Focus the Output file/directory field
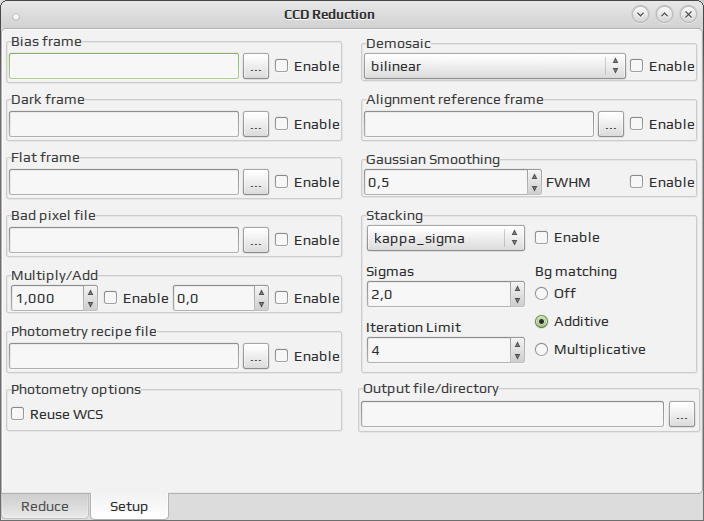Screen dimensions: 704x521 click(x=512, y=414)
